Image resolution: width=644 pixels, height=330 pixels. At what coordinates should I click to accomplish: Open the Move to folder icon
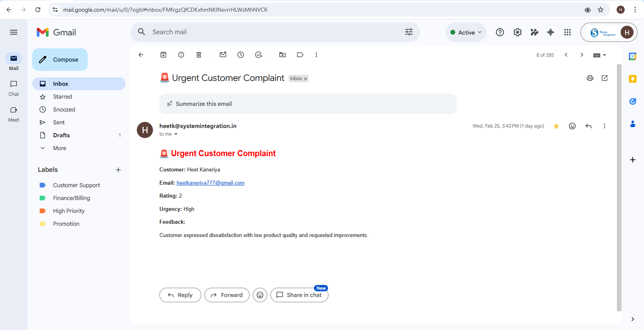tap(283, 55)
